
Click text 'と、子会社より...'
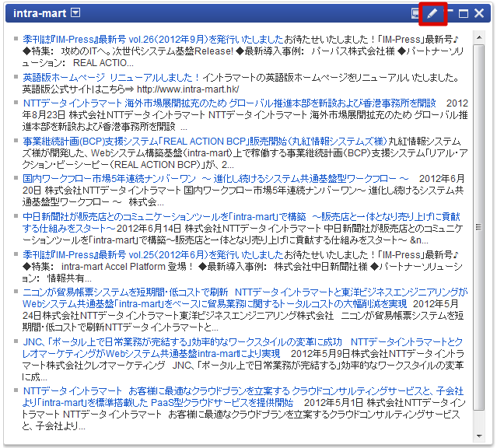point(54,426)
